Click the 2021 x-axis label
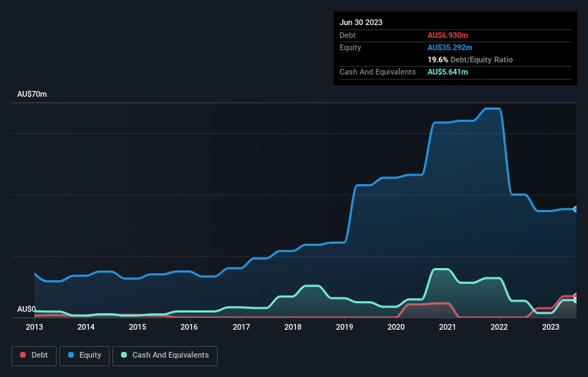This screenshot has width=588, height=377. [x=448, y=328]
